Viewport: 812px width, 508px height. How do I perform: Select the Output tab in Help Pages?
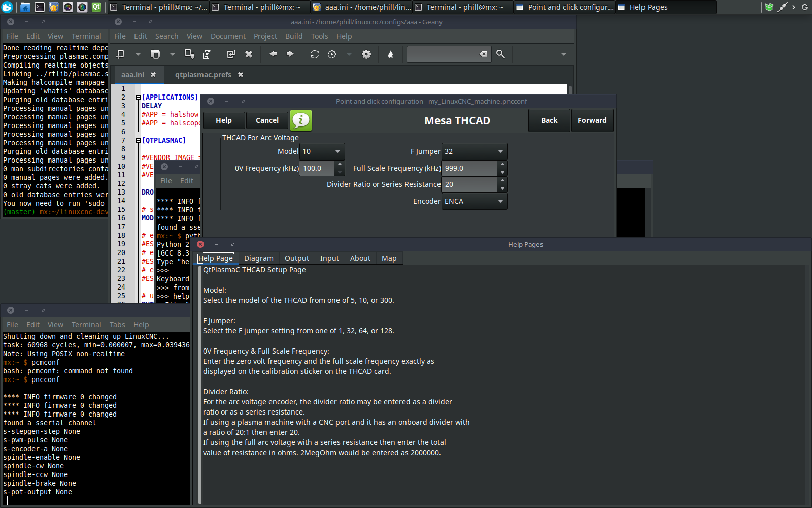click(297, 258)
